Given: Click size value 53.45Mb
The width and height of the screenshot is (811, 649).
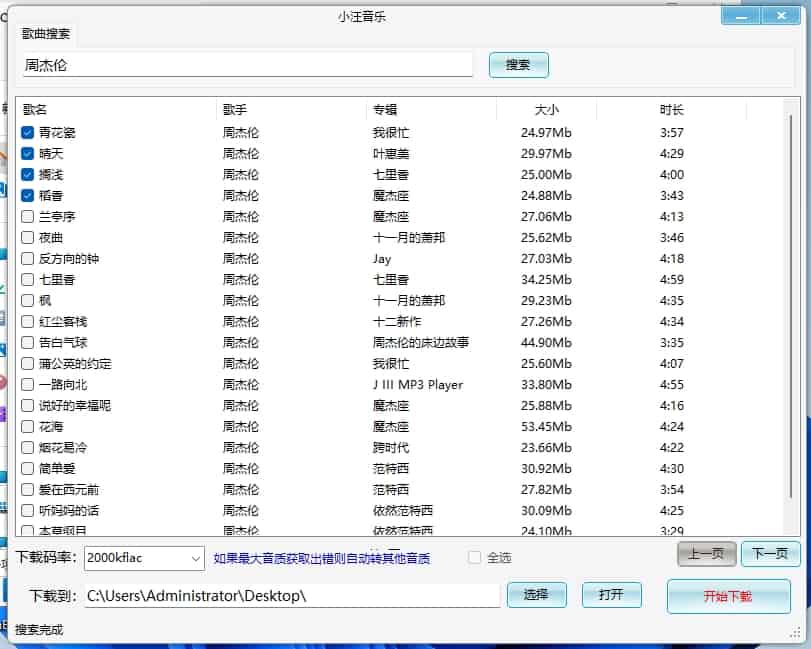Looking at the screenshot, I should (x=546, y=427).
